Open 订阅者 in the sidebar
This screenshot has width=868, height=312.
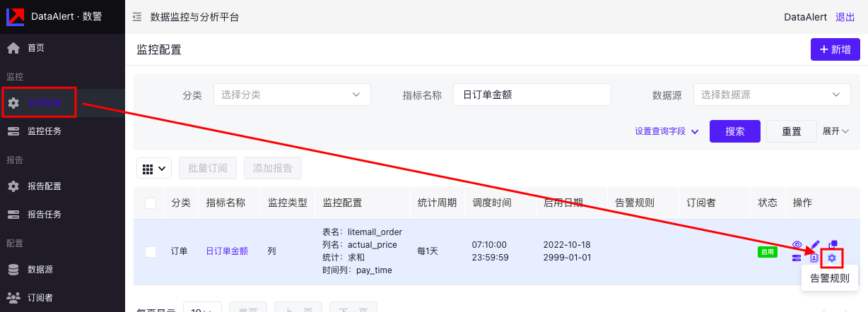[62, 297]
